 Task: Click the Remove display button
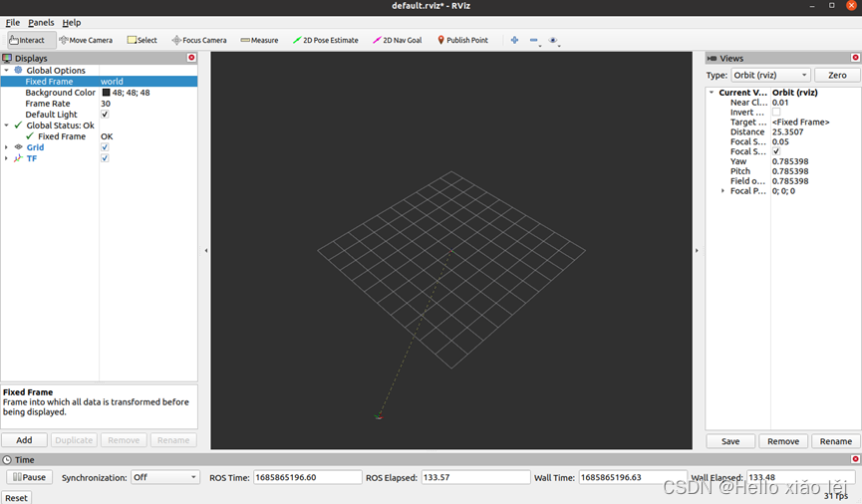[124, 440]
